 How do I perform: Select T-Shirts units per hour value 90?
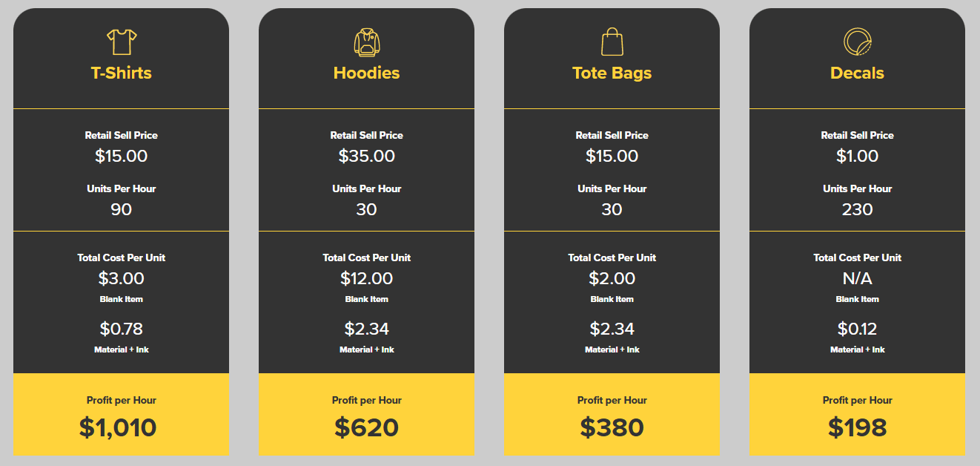(x=122, y=209)
